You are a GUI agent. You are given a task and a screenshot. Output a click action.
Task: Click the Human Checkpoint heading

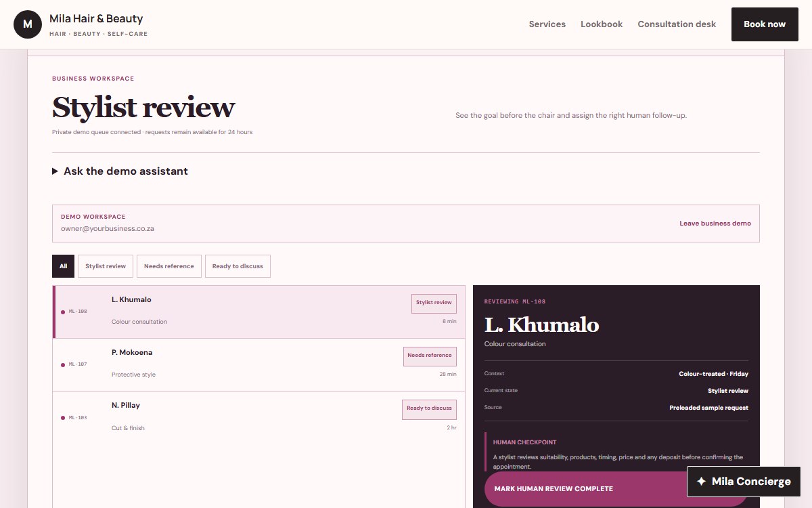(524, 442)
